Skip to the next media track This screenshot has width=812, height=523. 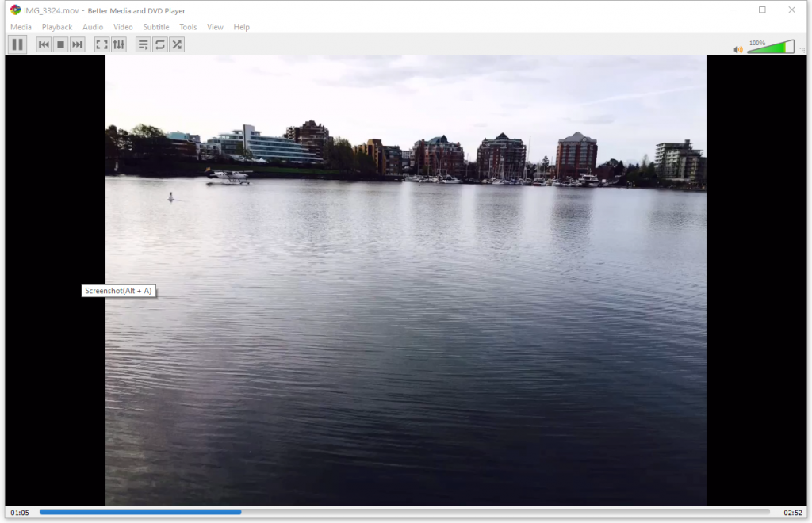[x=77, y=44]
